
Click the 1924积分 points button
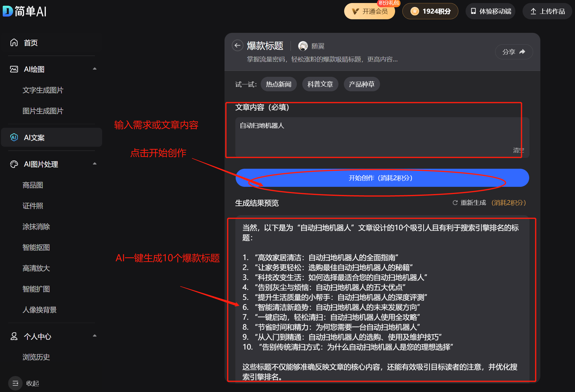point(430,11)
